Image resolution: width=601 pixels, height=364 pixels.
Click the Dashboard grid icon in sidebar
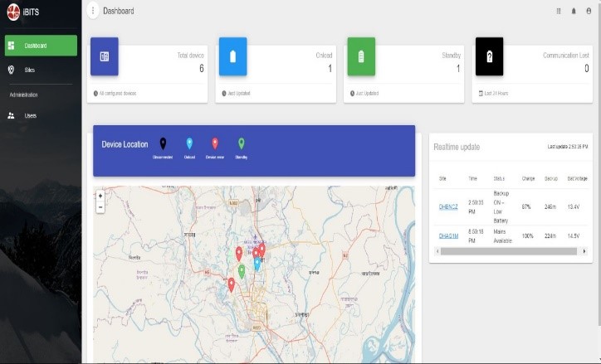point(11,46)
